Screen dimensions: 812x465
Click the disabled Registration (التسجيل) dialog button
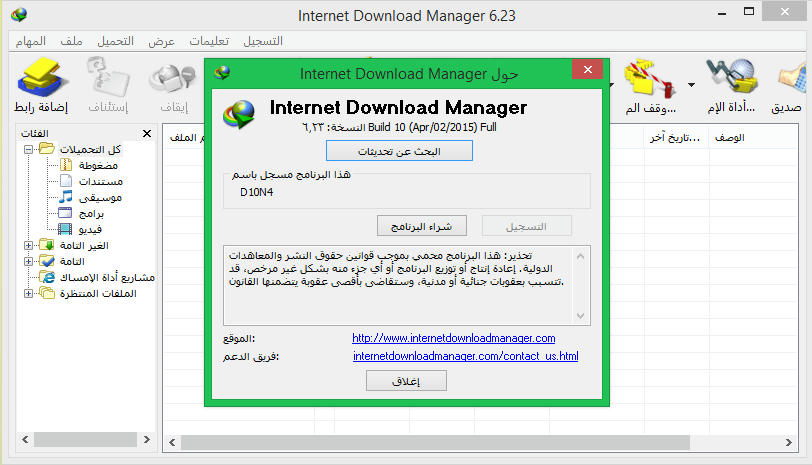coord(527,226)
